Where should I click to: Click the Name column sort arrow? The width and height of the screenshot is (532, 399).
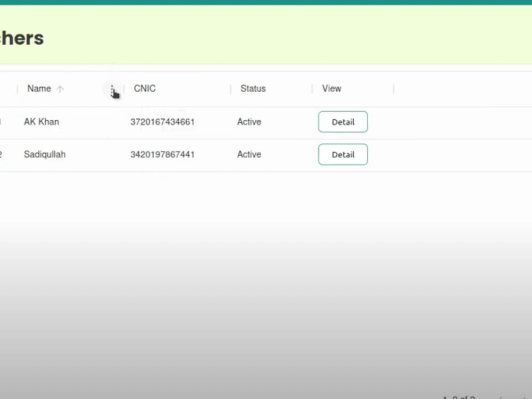[60, 89]
